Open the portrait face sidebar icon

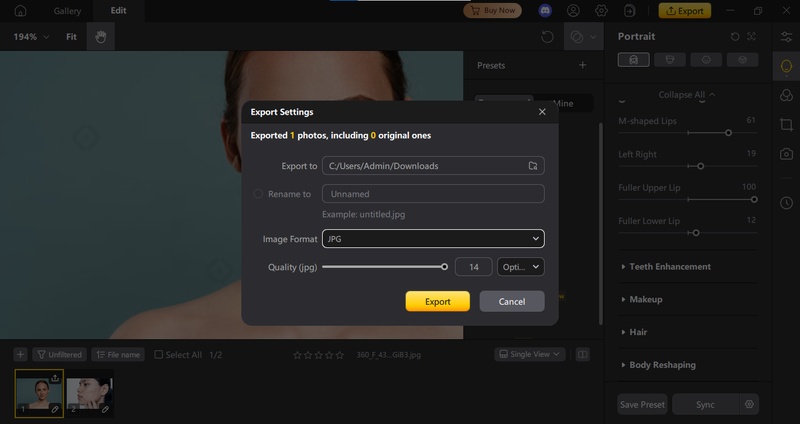(786, 66)
